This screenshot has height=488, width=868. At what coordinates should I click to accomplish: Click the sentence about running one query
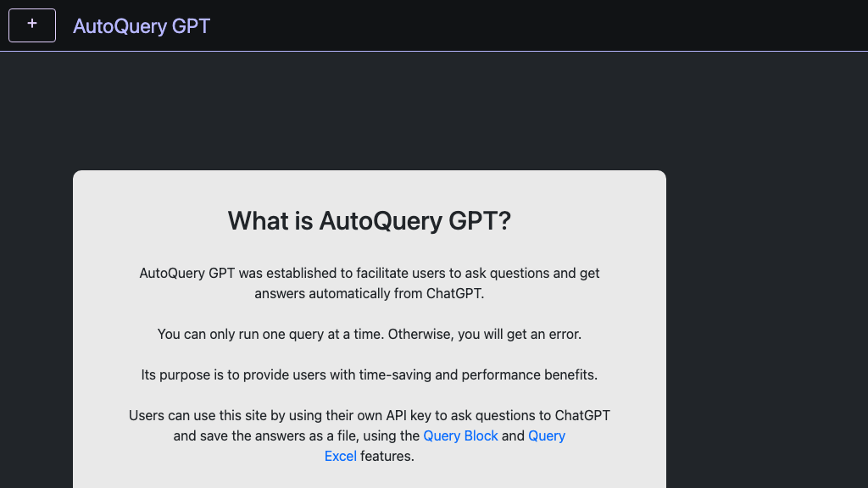click(x=369, y=334)
